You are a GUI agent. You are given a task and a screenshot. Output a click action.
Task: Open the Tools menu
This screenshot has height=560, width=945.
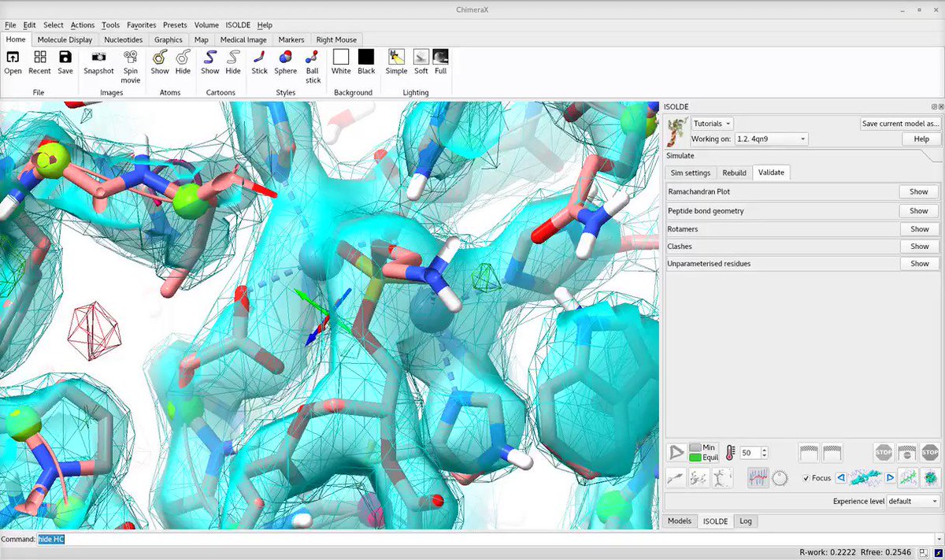click(x=111, y=25)
